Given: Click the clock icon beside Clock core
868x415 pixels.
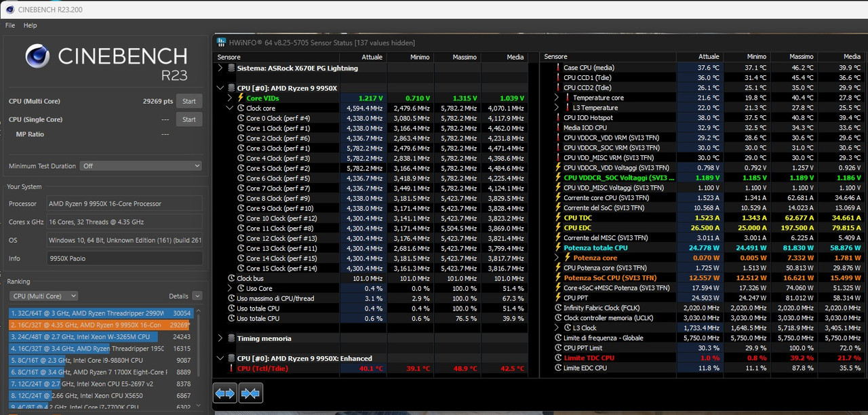Looking at the screenshot, I should click(240, 108).
